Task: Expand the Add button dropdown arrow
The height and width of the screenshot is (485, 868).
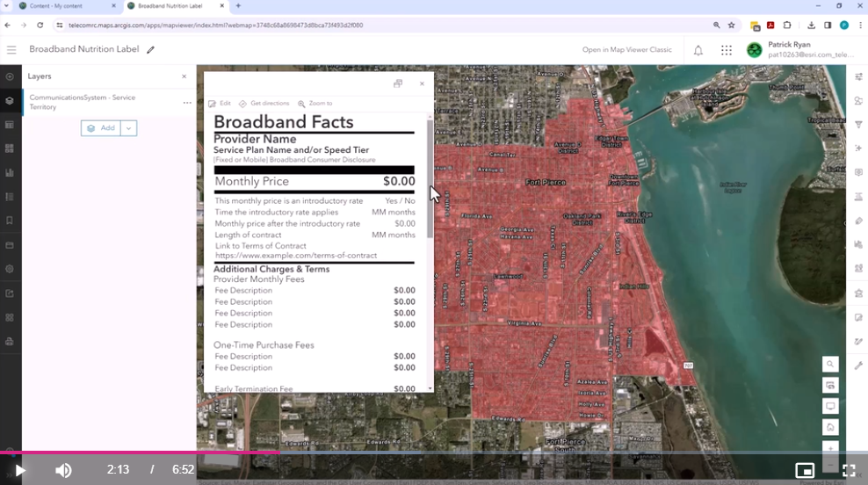Action: point(128,128)
